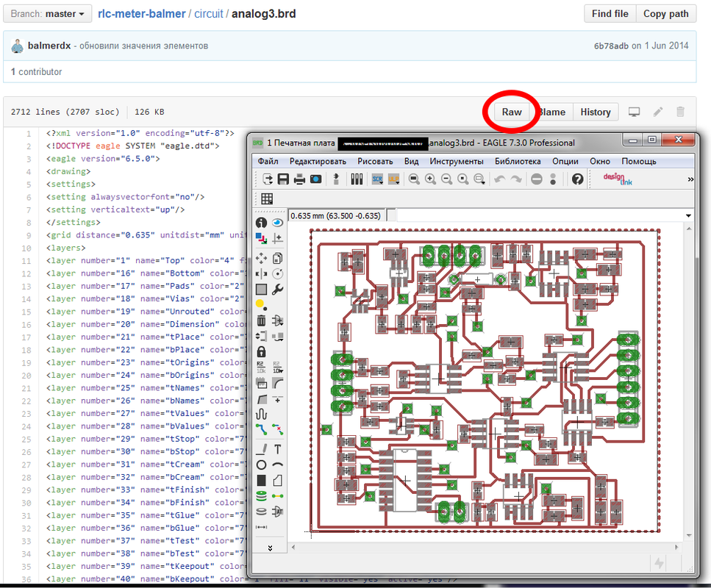Select the Rotate tool in EAGLE
The width and height of the screenshot is (711, 588).
tap(277, 274)
